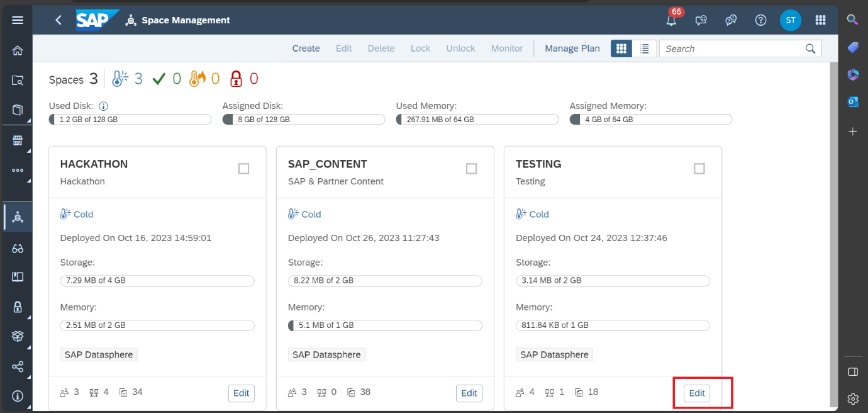The width and height of the screenshot is (868, 413).
Task: Switch to list view display
Action: click(644, 48)
